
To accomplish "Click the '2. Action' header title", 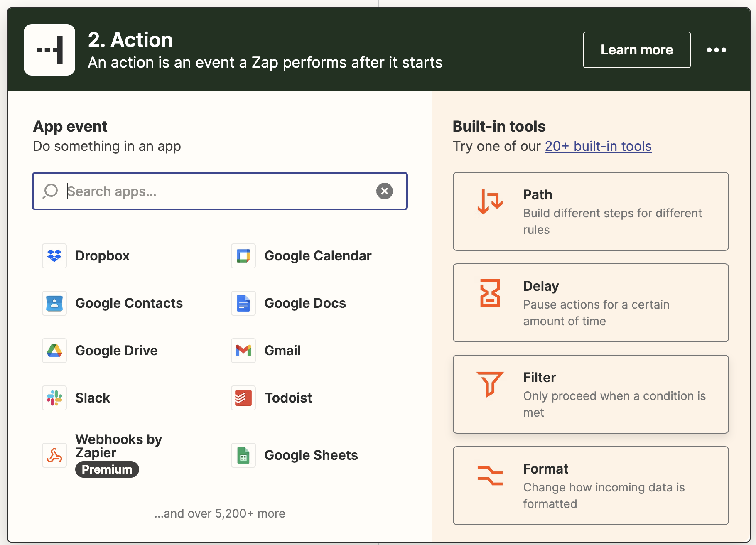I will [130, 40].
